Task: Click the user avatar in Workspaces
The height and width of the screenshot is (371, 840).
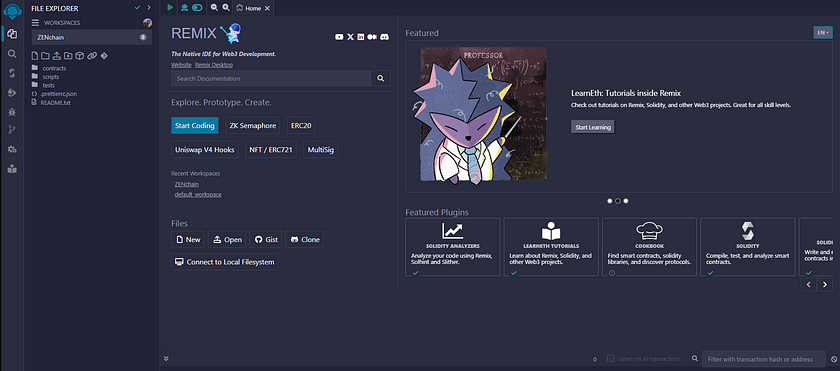Action: pos(147,23)
